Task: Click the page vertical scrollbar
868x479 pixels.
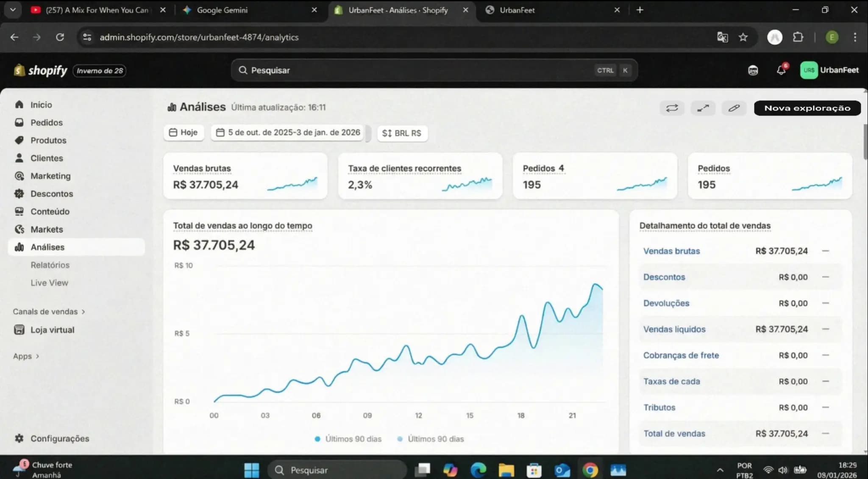Action: [865, 142]
